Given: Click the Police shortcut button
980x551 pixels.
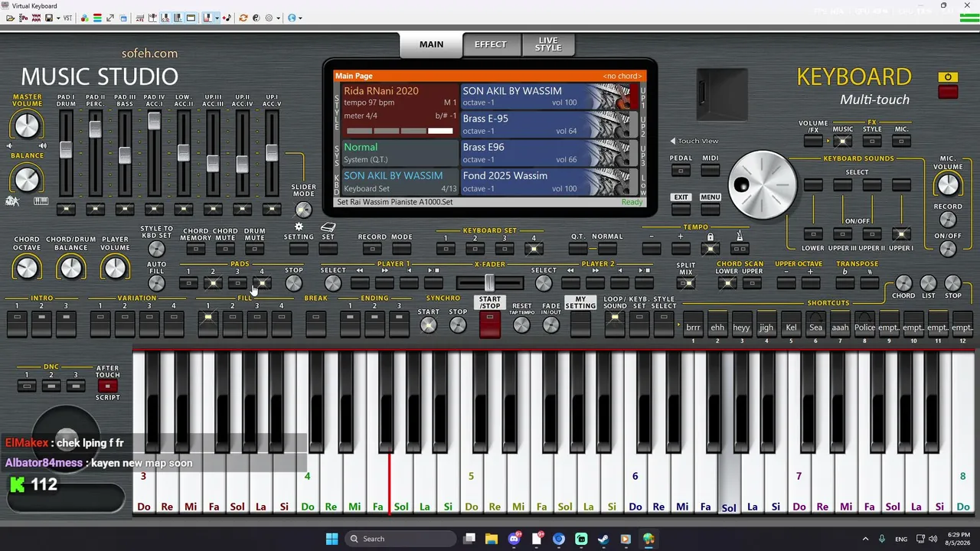Looking at the screenshot, I should pyautogui.click(x=864, y=324).
